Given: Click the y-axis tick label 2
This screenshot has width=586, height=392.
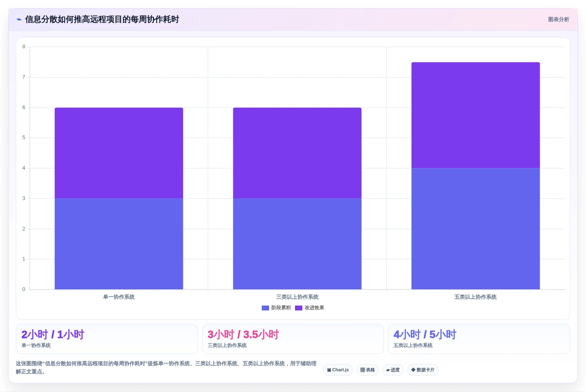Looking at the screenshot, I should (24, 229).
